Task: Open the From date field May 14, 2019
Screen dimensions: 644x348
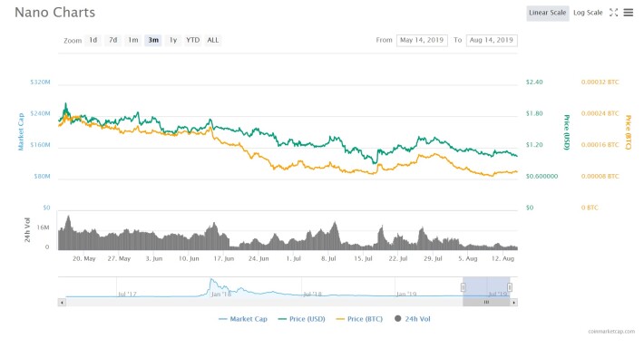Action: pos(422,40)
